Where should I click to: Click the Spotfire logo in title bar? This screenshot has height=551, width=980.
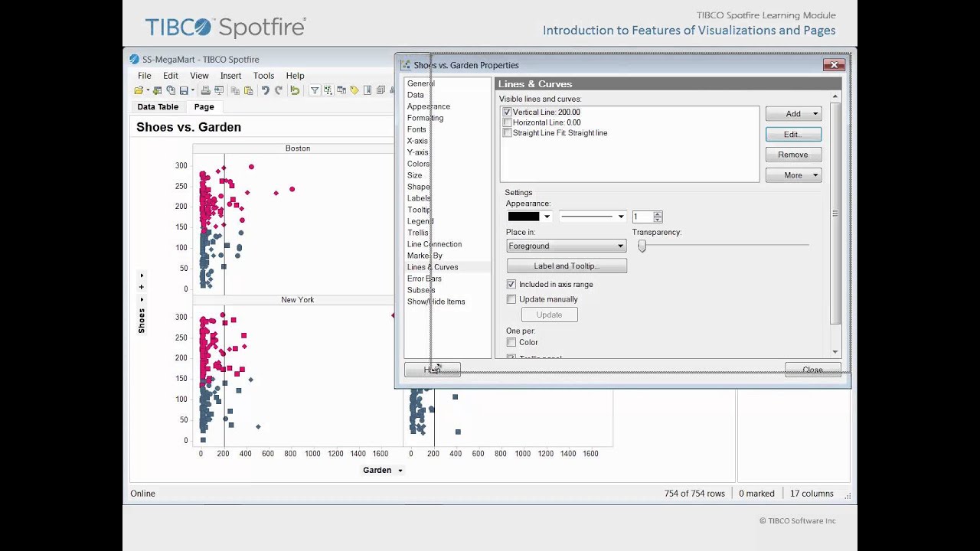(134, 59)
